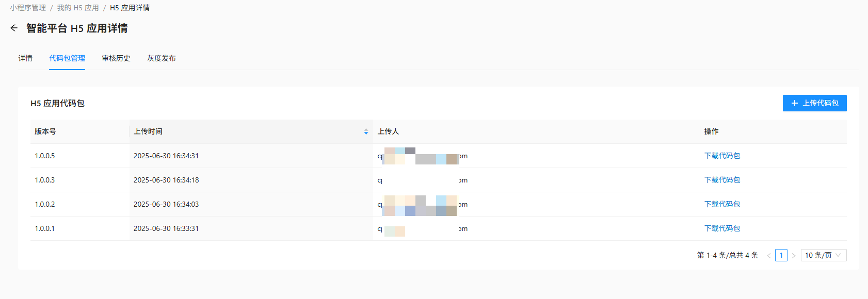Open the 小程序管理 breadcrumb link

(x=28, y=8)
